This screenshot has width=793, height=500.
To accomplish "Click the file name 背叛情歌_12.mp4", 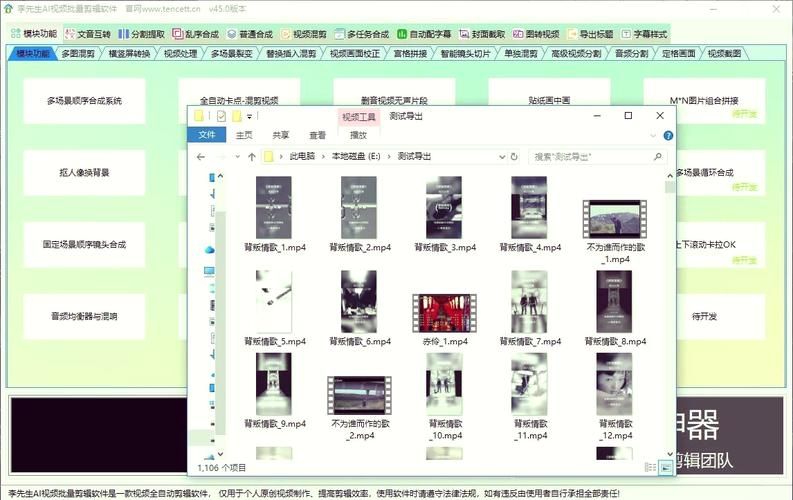I will click(x=615, y=430).
